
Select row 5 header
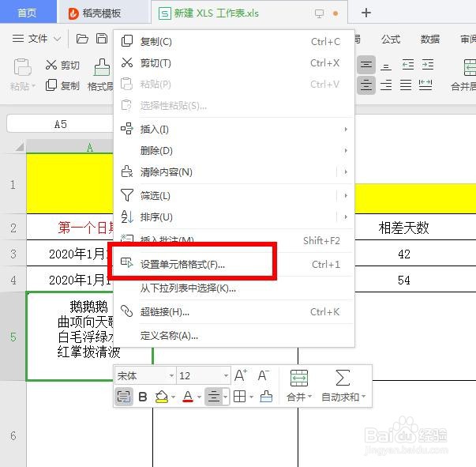coord(13,337)
